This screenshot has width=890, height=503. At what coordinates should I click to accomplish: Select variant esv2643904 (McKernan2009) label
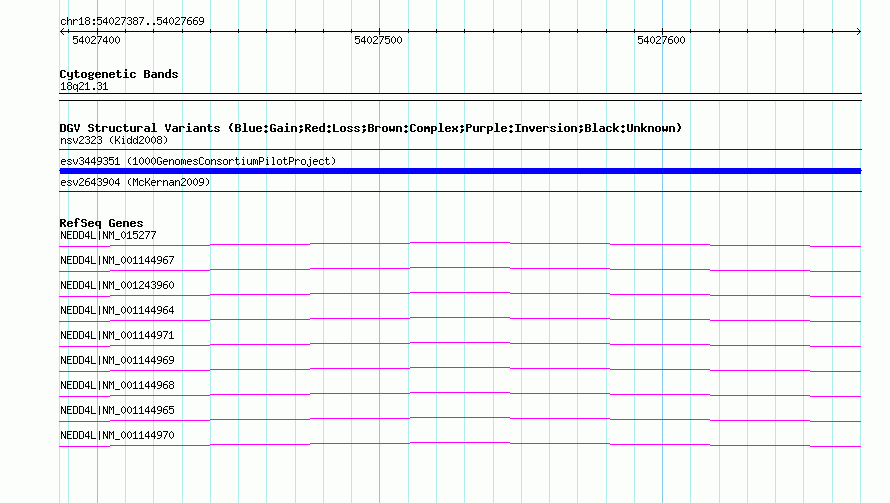(x=135, y=182)
